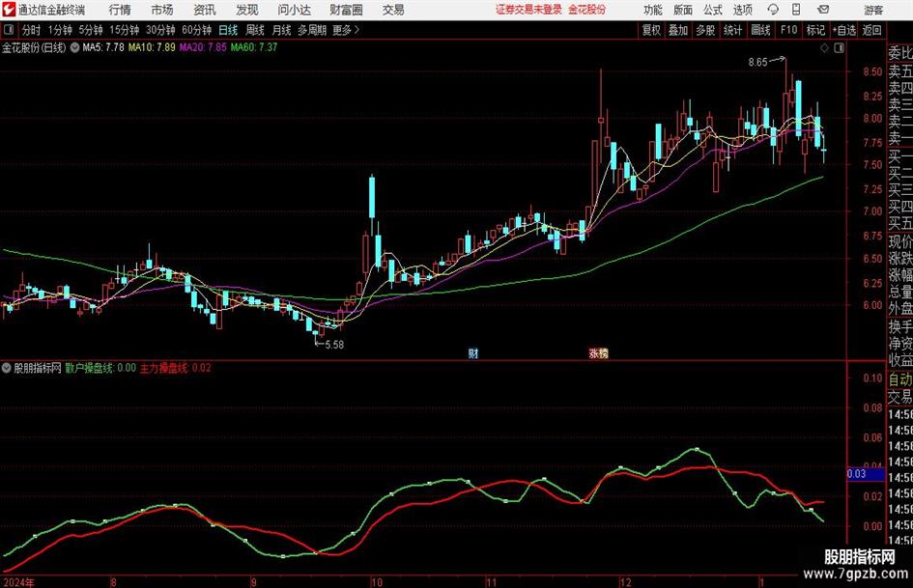Toggle the right side panel icon
The height and width of the screenshot is (588, 913).
point(839,48)
